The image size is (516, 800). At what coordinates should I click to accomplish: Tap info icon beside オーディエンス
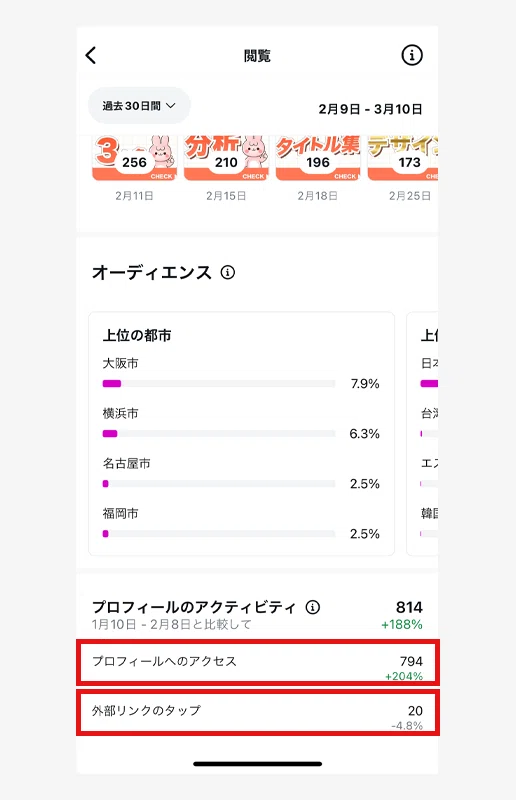(228, 272)
